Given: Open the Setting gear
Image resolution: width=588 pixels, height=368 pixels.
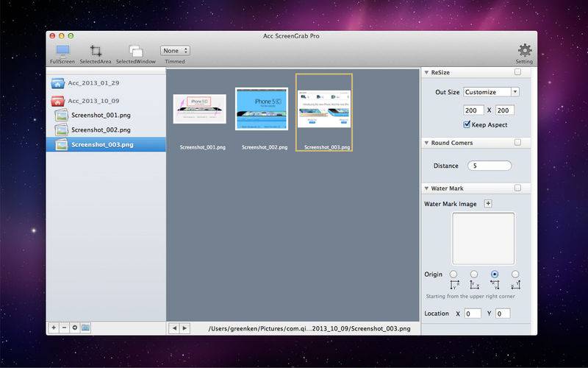Looking at the screenshot, I should tap(524, 54).
